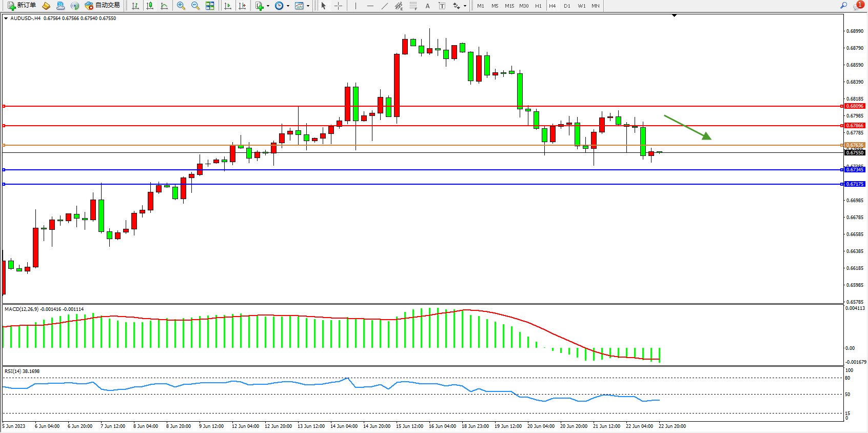Switch chart to candlestick display
Image resolution: width=868 pixels, height=433 pixels.
click(150, 6)
